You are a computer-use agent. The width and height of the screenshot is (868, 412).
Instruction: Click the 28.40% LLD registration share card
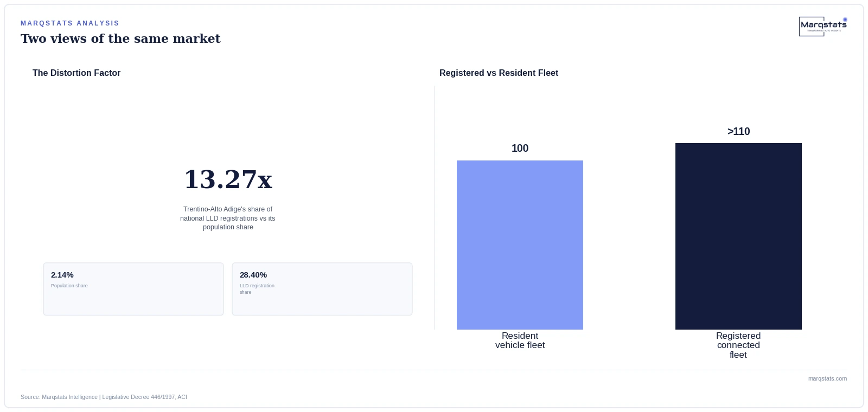pyautogui.click(x=322, y=289)
